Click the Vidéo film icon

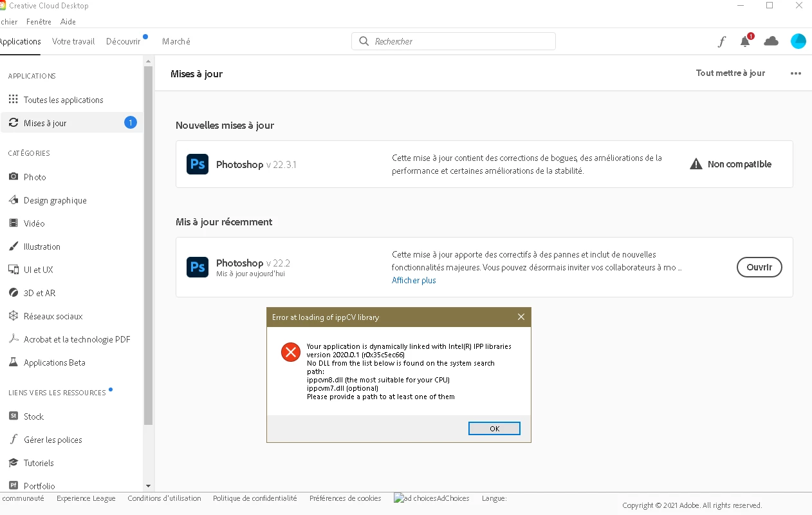pyautogui.click(x=13, y=223)
